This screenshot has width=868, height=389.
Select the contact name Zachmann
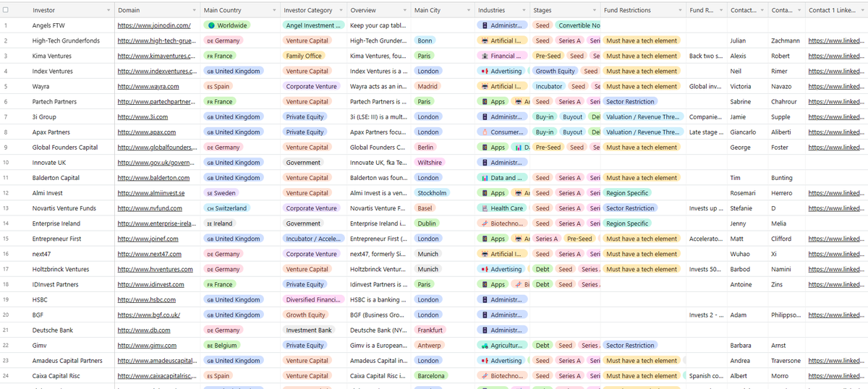[786, 40]
